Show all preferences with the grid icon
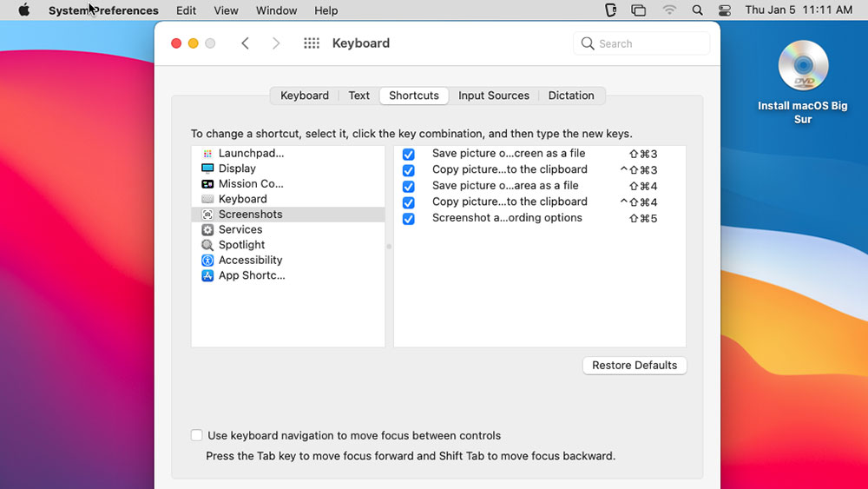Viewport: 868px width, 489px height. coord(312,43)
